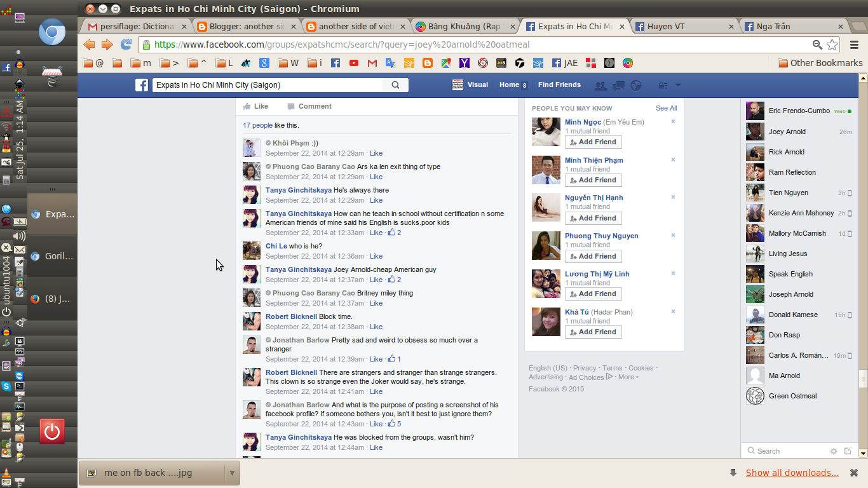
Task: Click the Chromium launcher icon on panel
Action: tap(52, 32)
